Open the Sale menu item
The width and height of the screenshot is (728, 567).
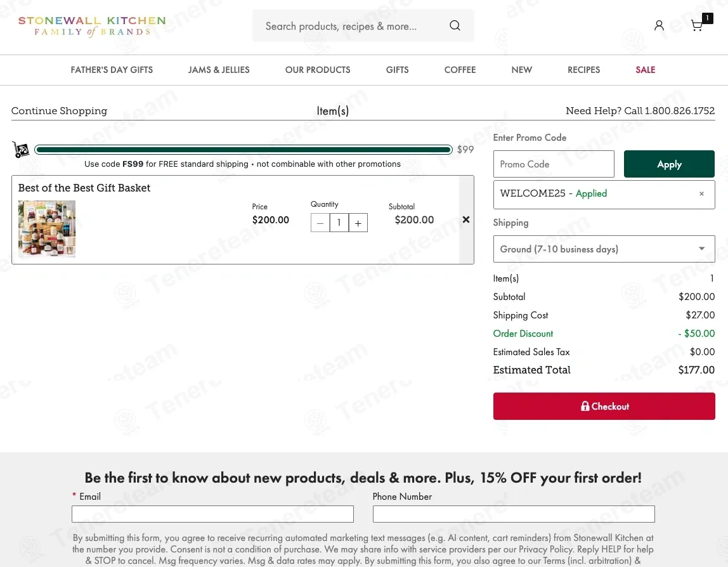coord(646,70)
